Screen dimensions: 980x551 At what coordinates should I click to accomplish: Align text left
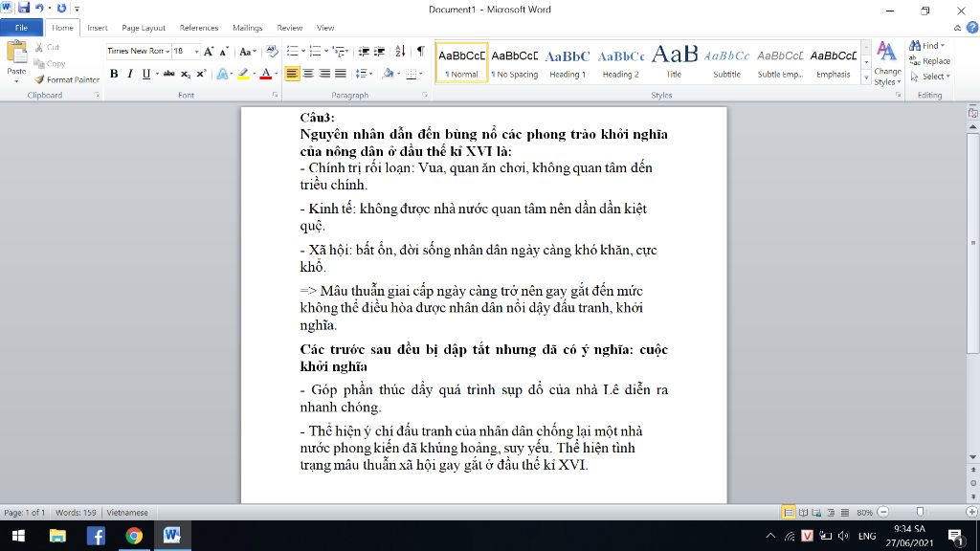[x=292, y=74]
